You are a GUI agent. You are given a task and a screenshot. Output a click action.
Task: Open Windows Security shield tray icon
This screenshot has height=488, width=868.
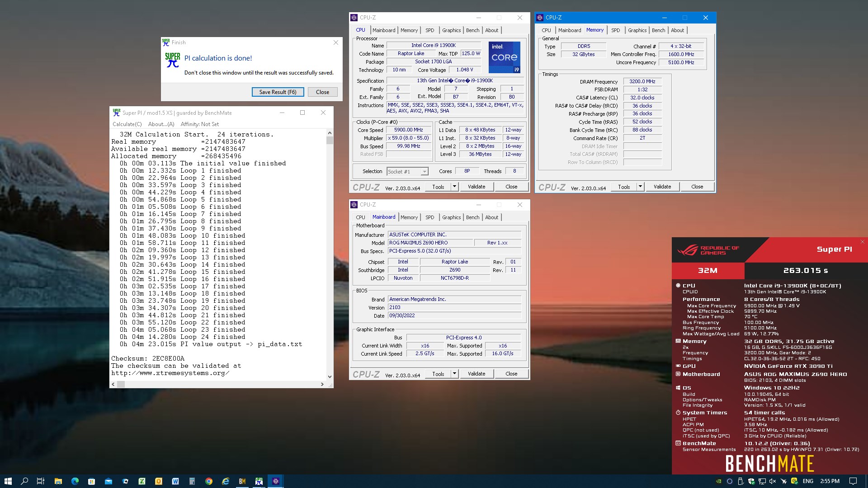tap(751, 481)
